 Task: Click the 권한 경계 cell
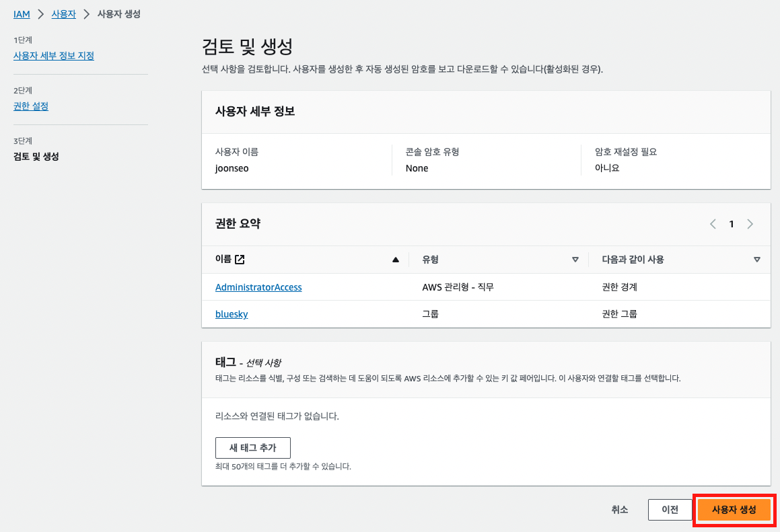(619, 287)
